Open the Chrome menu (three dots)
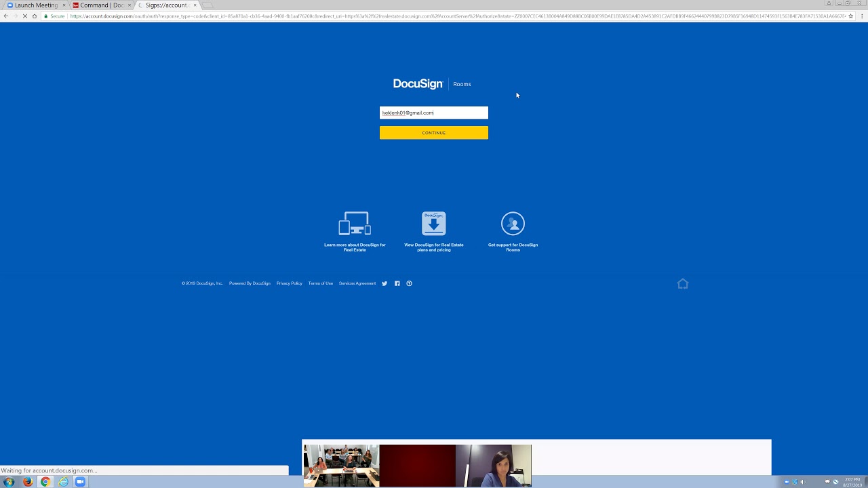868x488 pixels. coord(862,16)
